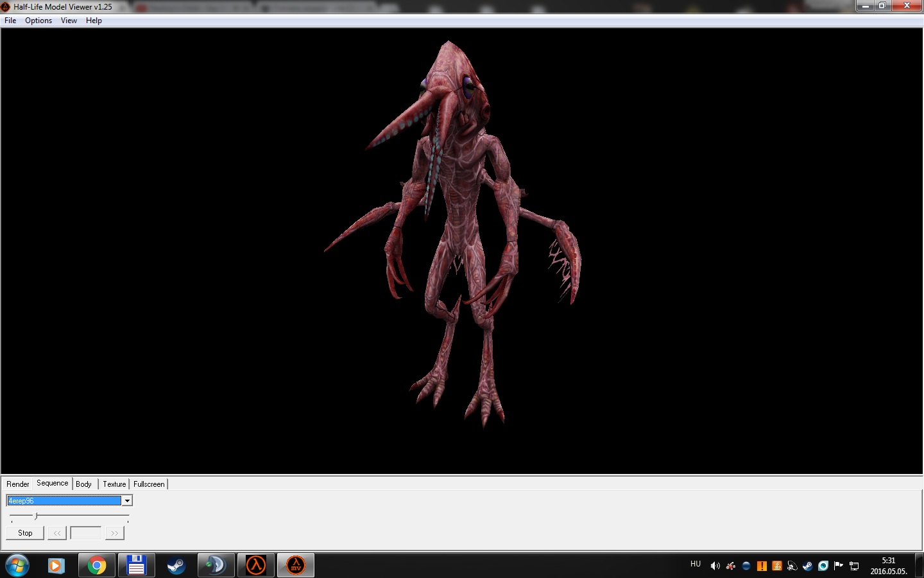
Task: Click Show Desktop strip at taskbar end
Action: click(x=919, y=566)
